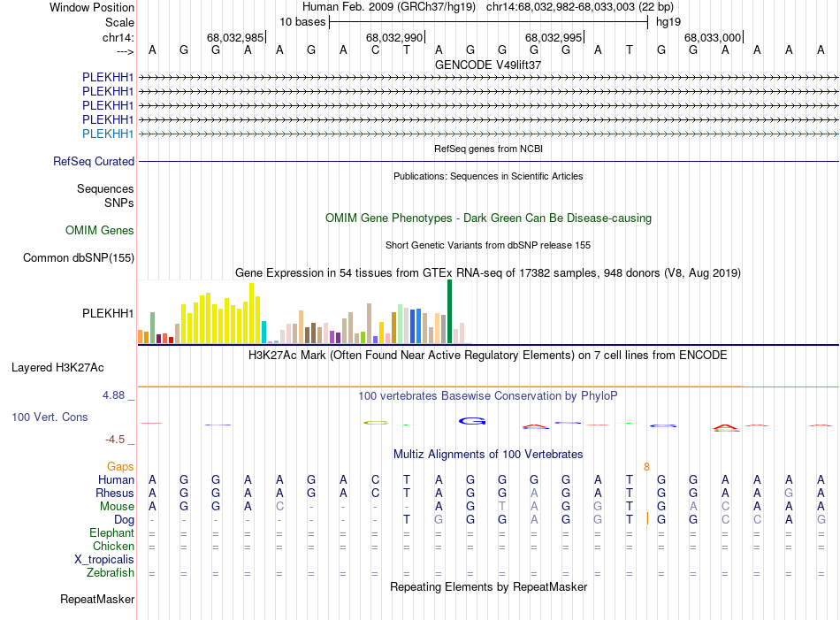Click the 68,032,990 position ruler tick
The image size is (840, 620).
pos(394,38)
